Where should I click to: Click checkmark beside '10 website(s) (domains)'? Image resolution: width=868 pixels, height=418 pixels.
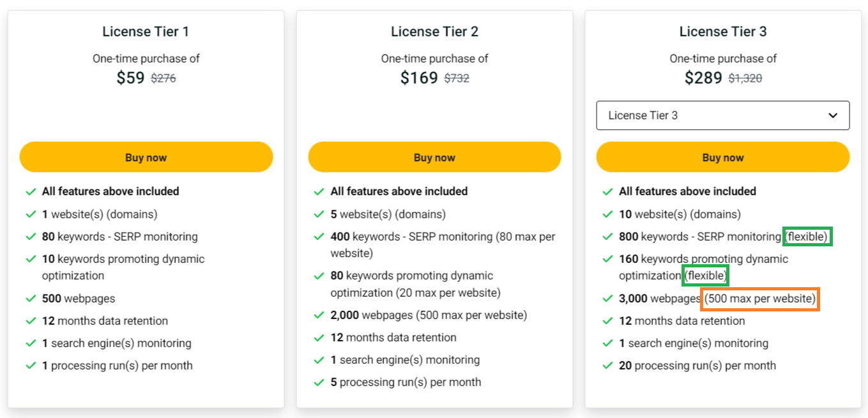[x=607, y=214]
